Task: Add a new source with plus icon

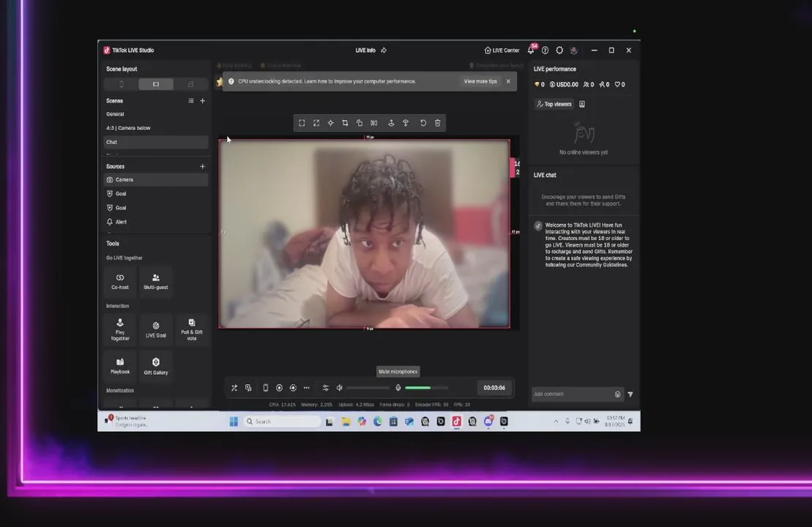Action: [203, 167]
